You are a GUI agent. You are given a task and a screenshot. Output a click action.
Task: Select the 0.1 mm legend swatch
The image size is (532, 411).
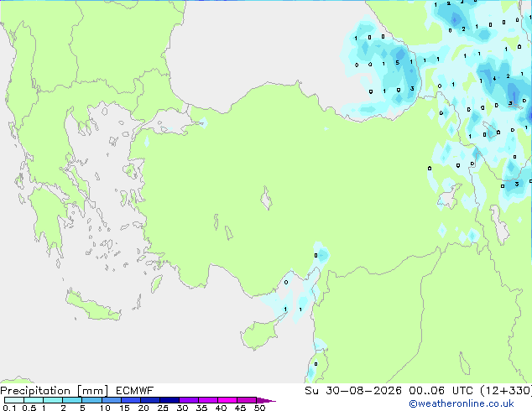[x=14, y=400]
